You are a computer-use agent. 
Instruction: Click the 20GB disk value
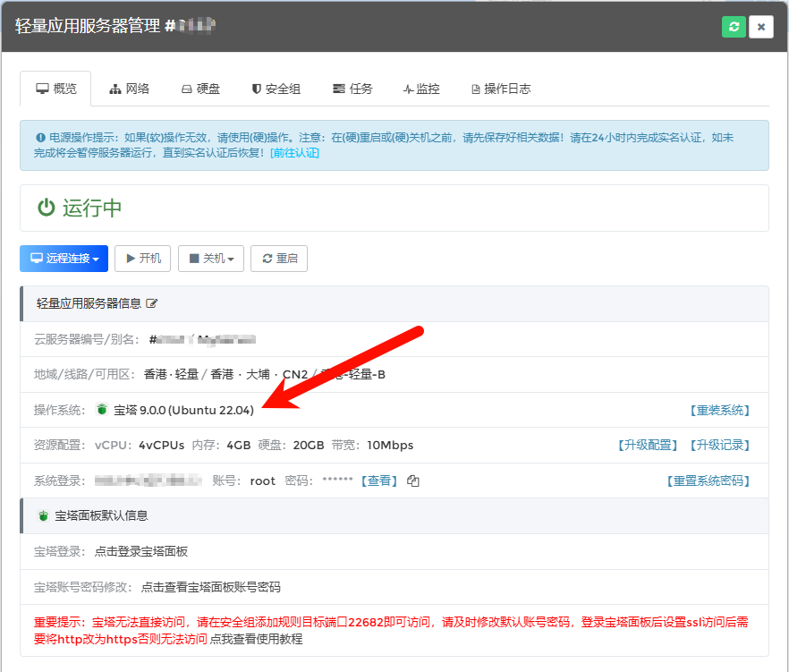[x=309, y=446]
